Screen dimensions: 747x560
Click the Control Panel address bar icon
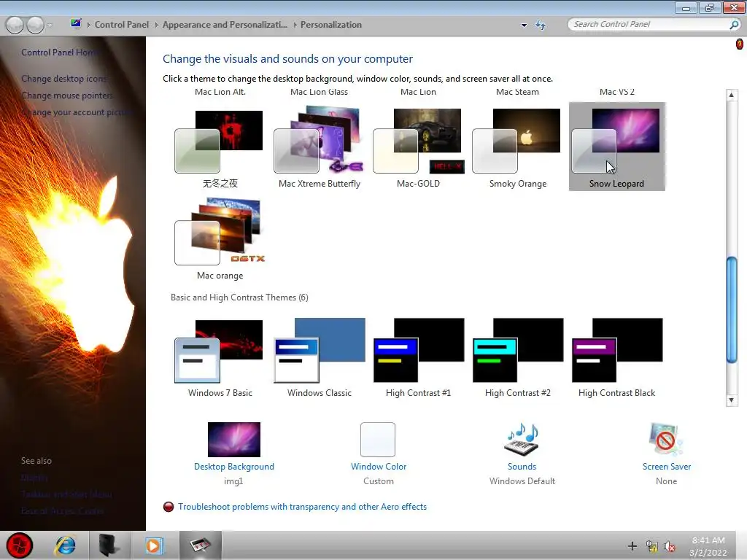point(76,23)
